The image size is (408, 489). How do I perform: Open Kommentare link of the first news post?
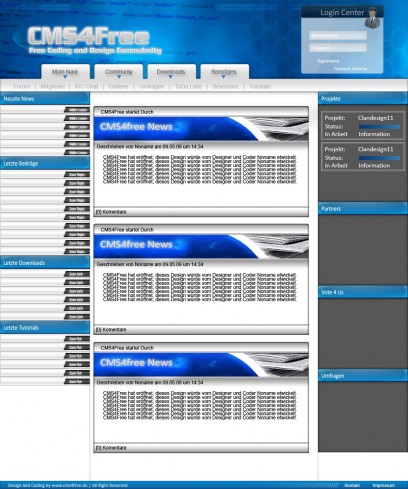(111, 212)
